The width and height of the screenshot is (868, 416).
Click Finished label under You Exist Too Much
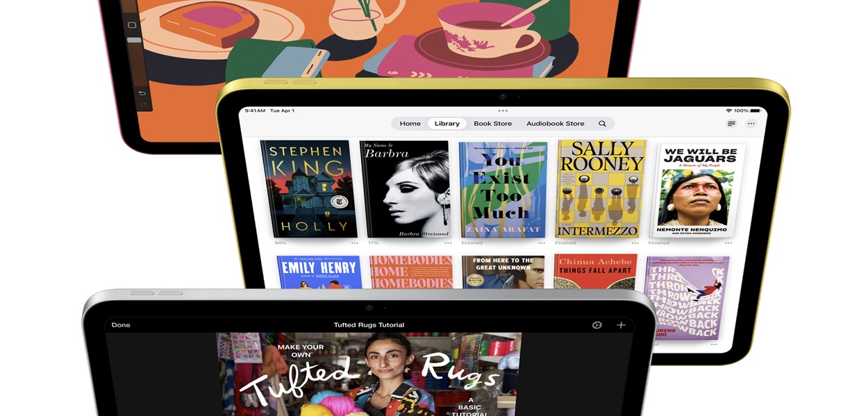[x=471, y=243]
